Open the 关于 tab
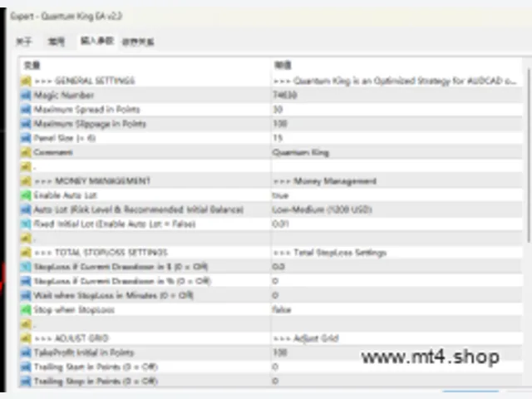Image resolution: width=532 pixels, height=399 pixels. pos(24,42)
